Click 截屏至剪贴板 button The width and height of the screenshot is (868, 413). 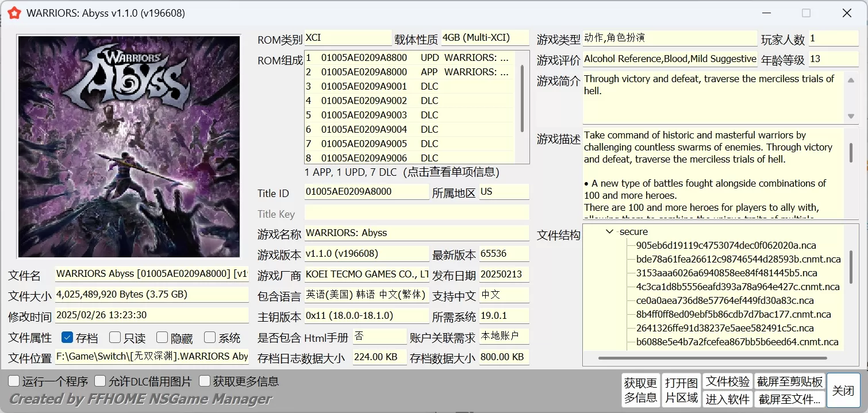click(x=790, y=382)
